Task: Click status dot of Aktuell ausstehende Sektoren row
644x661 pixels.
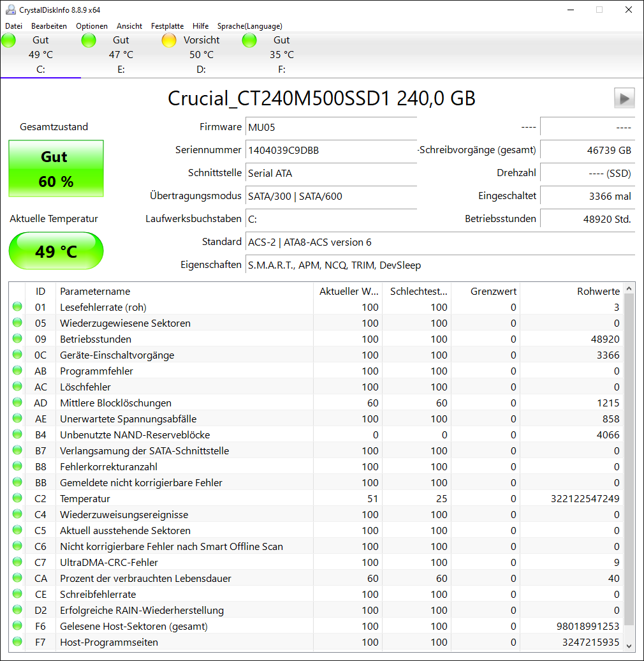Action: coord(17,530)
